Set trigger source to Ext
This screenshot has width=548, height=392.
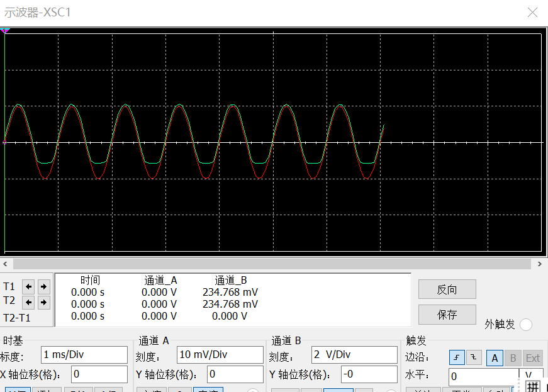point(533,358)
